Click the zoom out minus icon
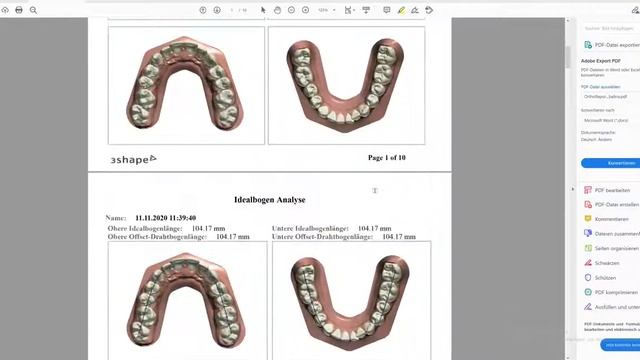This screenshot has width=640, height=360. [291, 10]
